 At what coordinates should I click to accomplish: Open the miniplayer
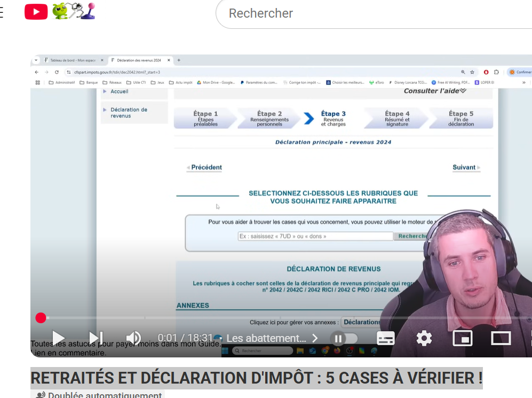tap(462, 338)
